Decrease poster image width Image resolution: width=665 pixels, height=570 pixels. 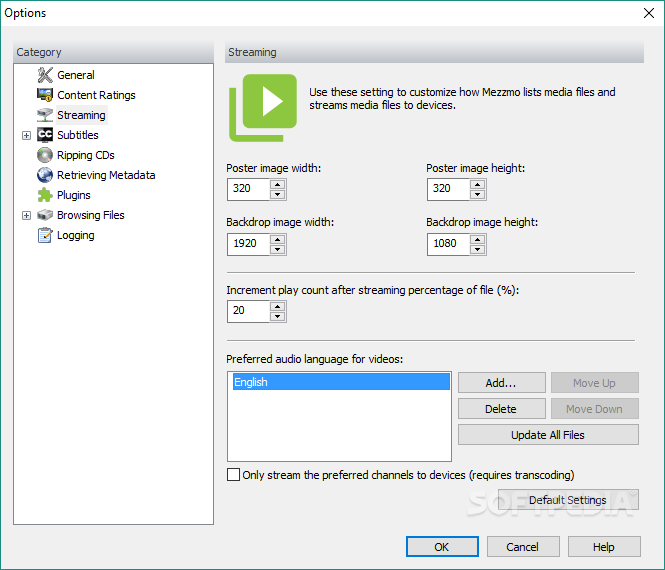coord(277,195)
